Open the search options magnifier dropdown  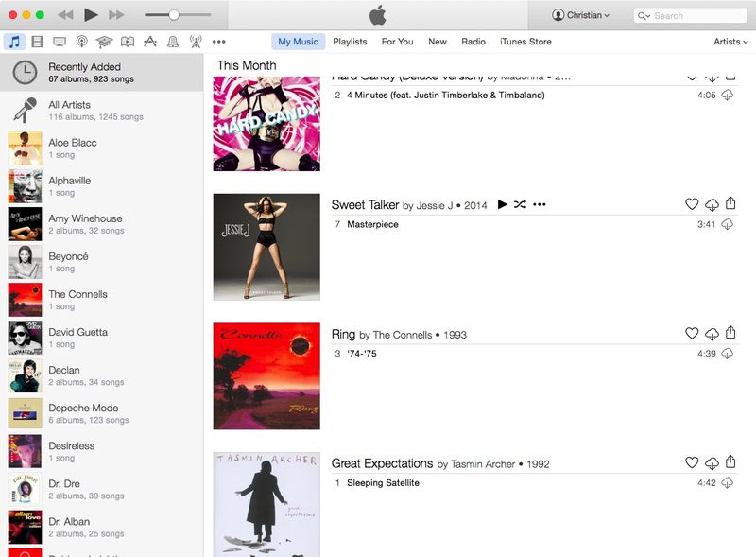644,15
